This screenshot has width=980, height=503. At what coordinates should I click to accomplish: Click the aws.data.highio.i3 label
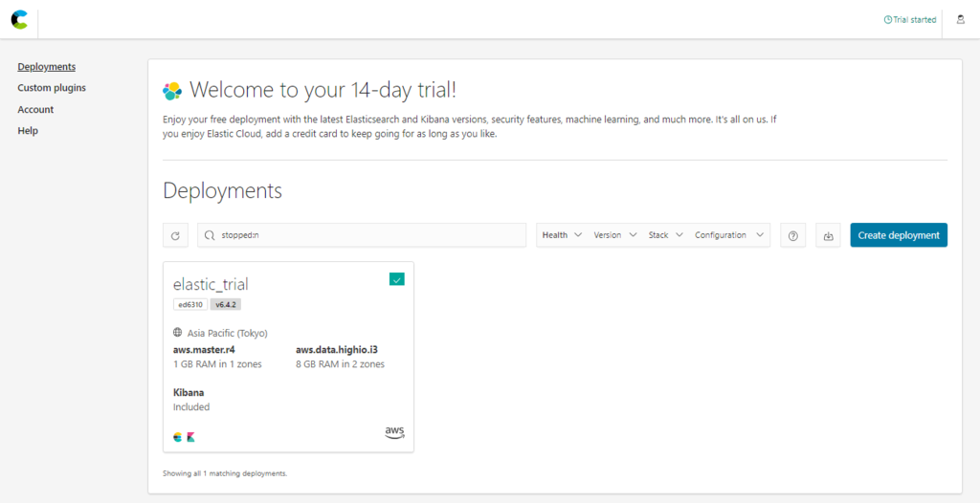point(337,350)
